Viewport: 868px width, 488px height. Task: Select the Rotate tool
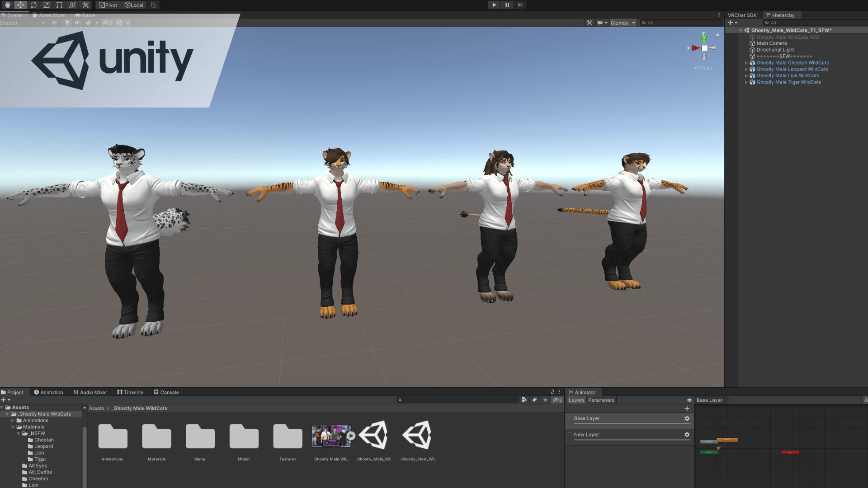[x=33, y=5]
